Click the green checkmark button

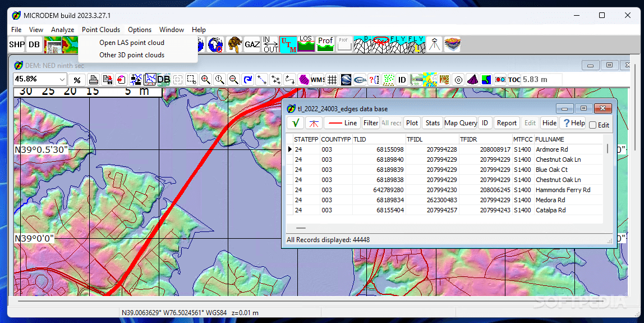295,122
